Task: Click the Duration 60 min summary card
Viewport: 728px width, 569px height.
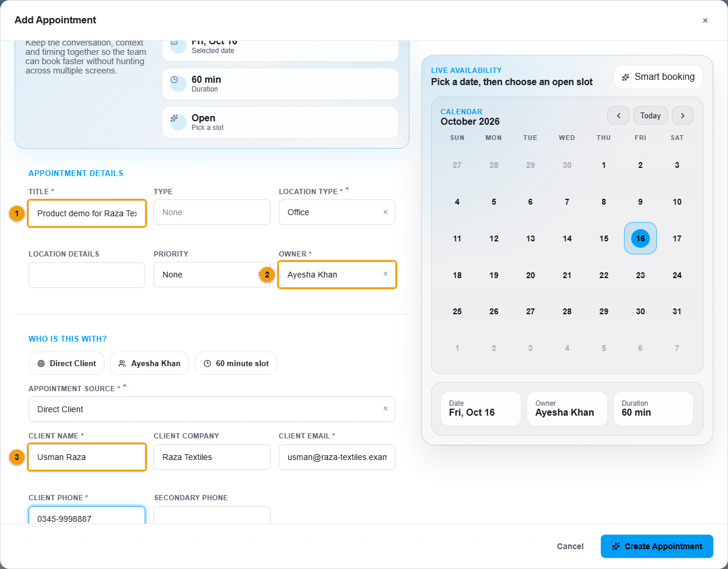Action: (653, 409)
